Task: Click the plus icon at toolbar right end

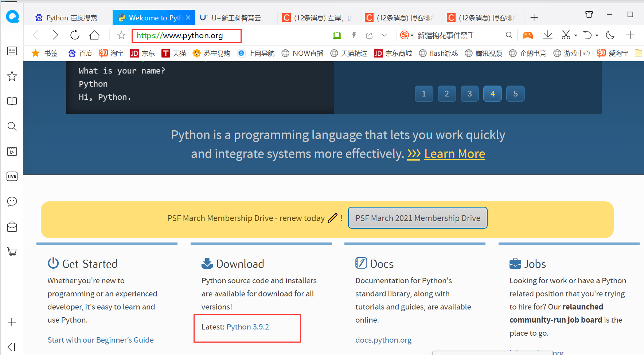Action: pos(630,35)
